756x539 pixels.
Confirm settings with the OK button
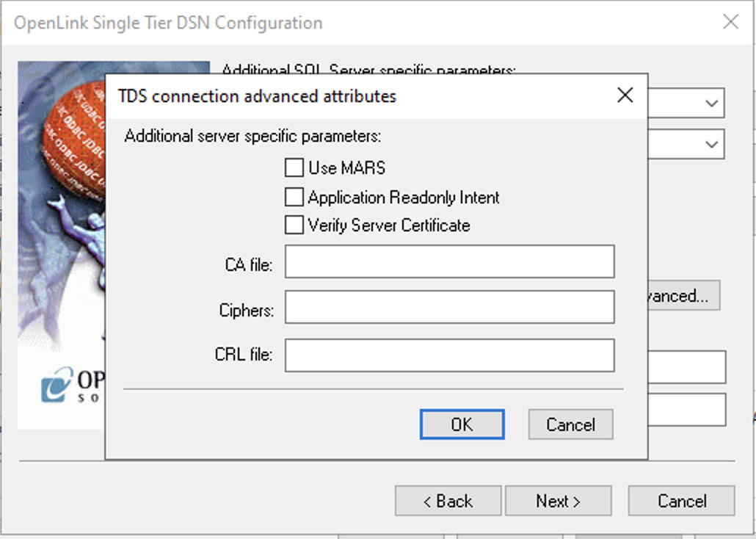[462, 424]
